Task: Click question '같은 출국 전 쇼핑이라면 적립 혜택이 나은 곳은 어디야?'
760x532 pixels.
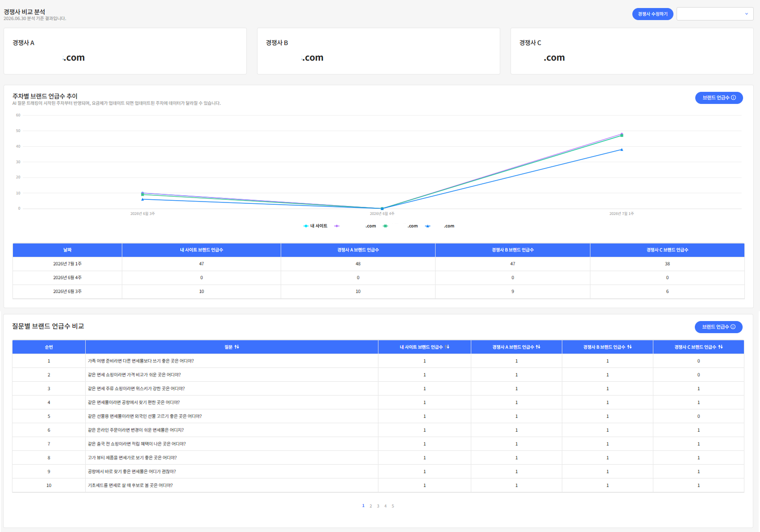Action: click(137, 444)
